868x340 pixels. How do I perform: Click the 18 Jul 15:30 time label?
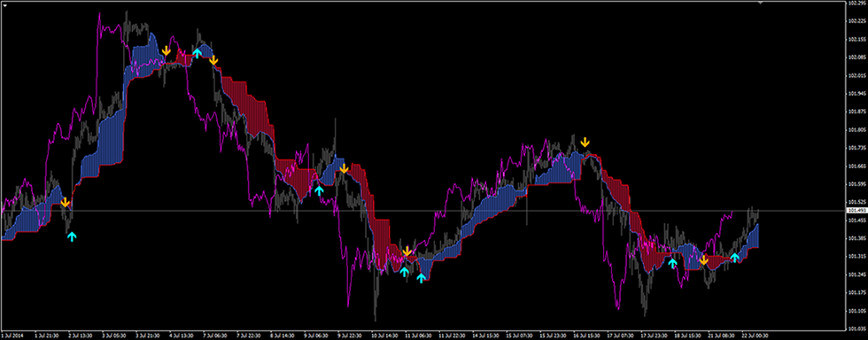(687, 335)
